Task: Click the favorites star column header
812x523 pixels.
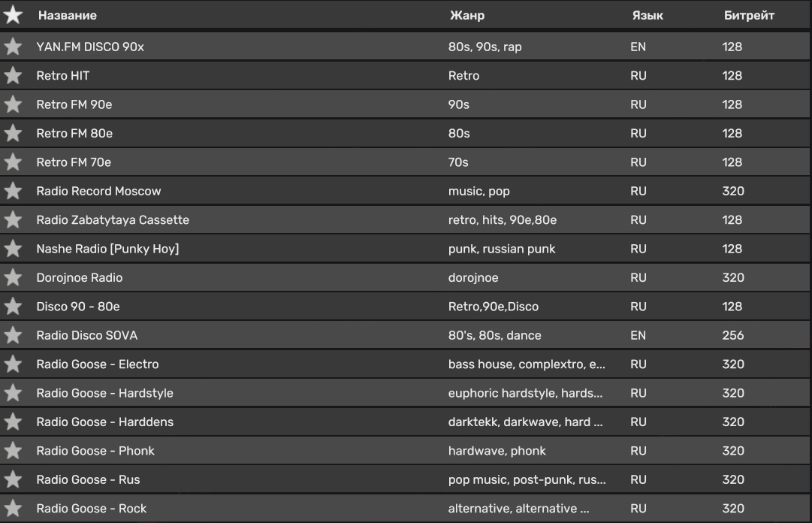Action: pos(13,15)
